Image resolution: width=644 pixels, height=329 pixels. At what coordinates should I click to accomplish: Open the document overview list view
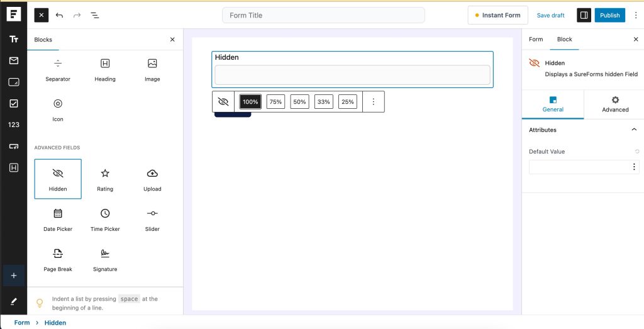click(94, 15)
